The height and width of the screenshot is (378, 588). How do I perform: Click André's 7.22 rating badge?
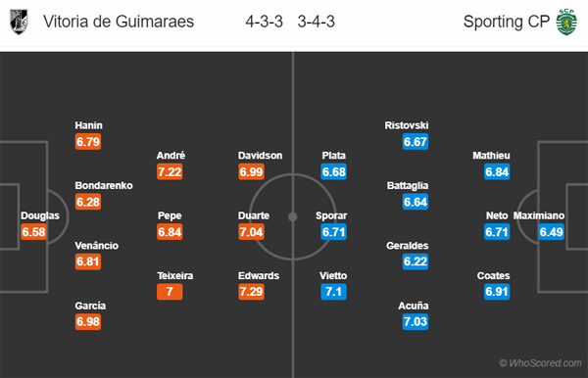coord(170,171)
